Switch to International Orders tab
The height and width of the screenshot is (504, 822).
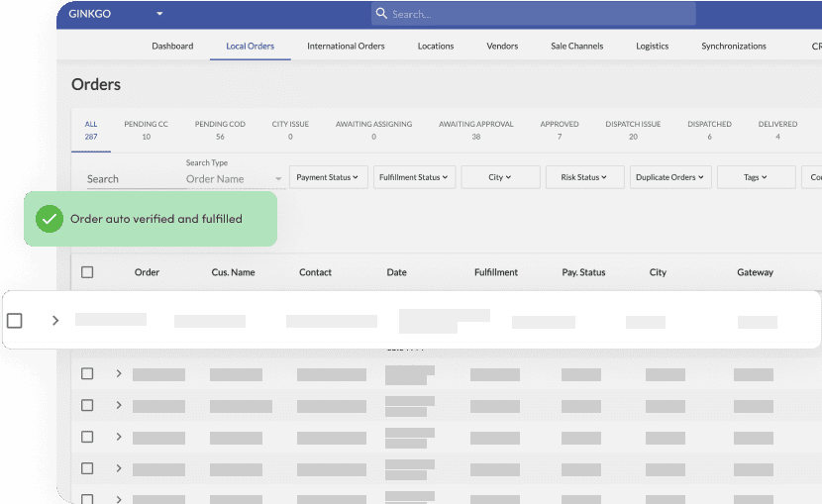tap(346, 46)
